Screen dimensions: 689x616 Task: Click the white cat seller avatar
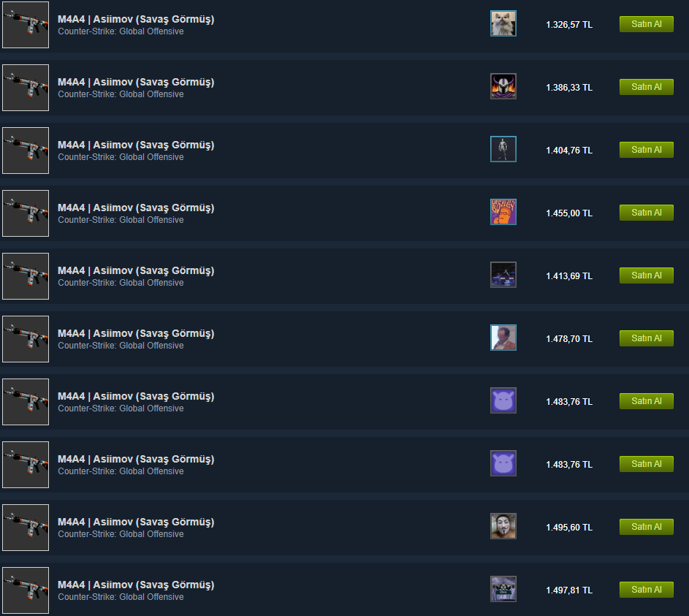503,23
